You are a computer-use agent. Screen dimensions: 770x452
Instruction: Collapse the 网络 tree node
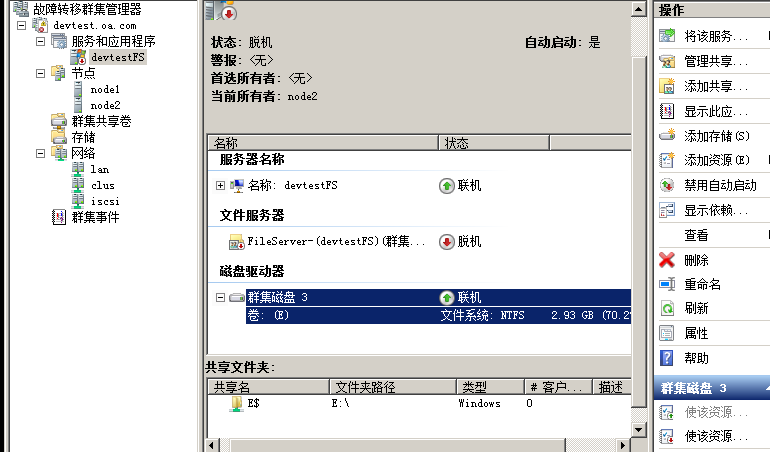click(40, 153)
